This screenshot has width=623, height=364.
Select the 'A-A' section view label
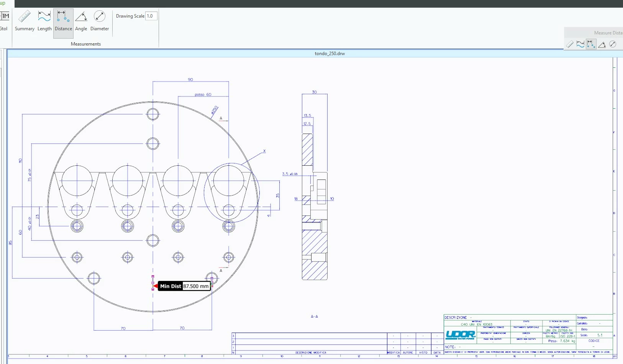[314, 317]
